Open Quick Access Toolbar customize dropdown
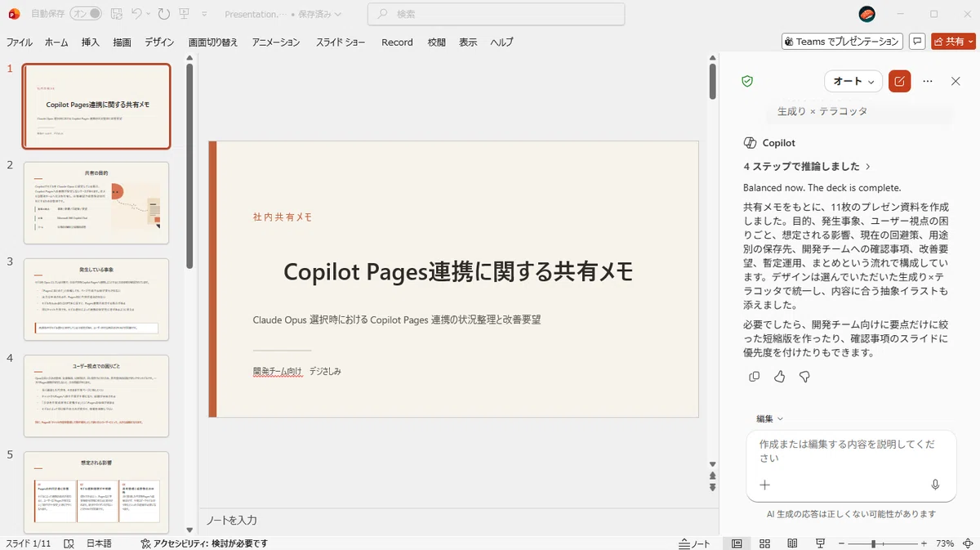Screen dimensions: 980x550 (x=204, y=14)
